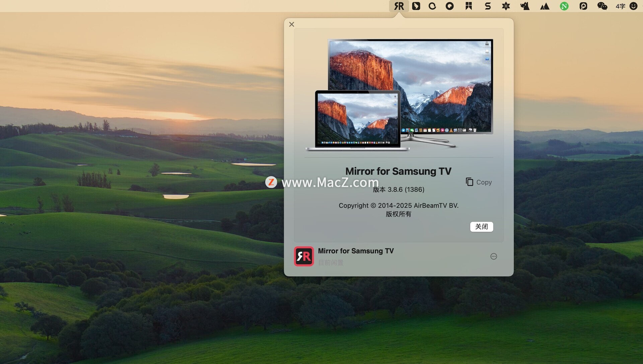Click the '目前闲置' status text
The height and width of the screenshot is (364, 643).
coord(331,263)
